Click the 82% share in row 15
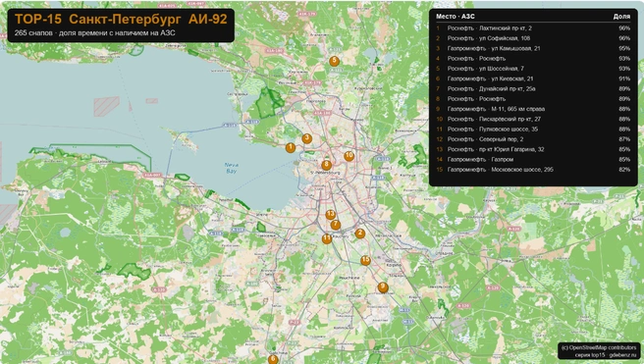Viewport: 644px width, 364px height. pyautogui.click(x=624, y=170)
